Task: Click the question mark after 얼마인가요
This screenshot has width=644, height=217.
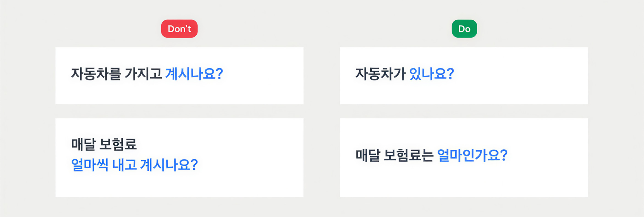Action: pos(504,155)
